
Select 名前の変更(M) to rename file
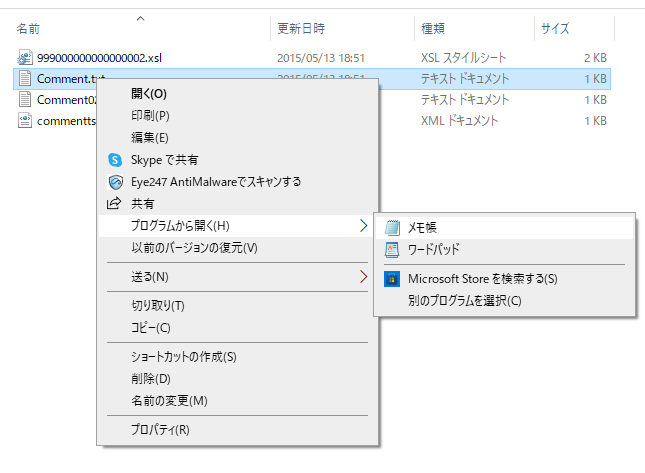(x=169, y=401)
